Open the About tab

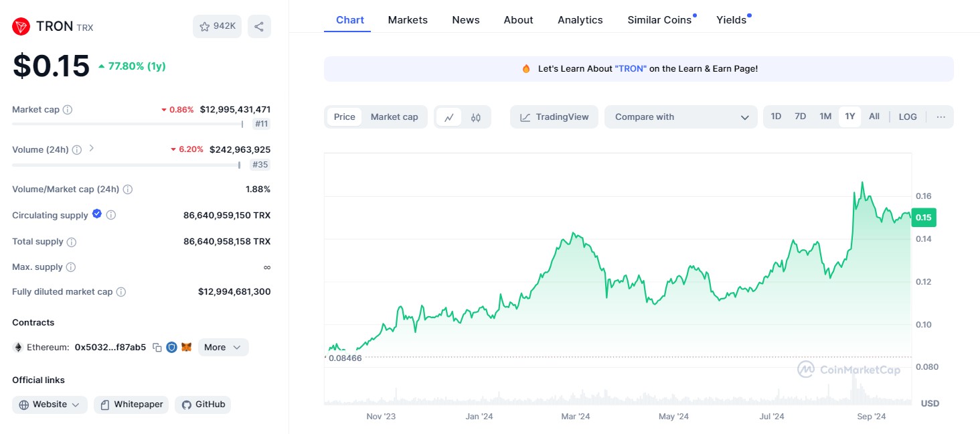519,20
